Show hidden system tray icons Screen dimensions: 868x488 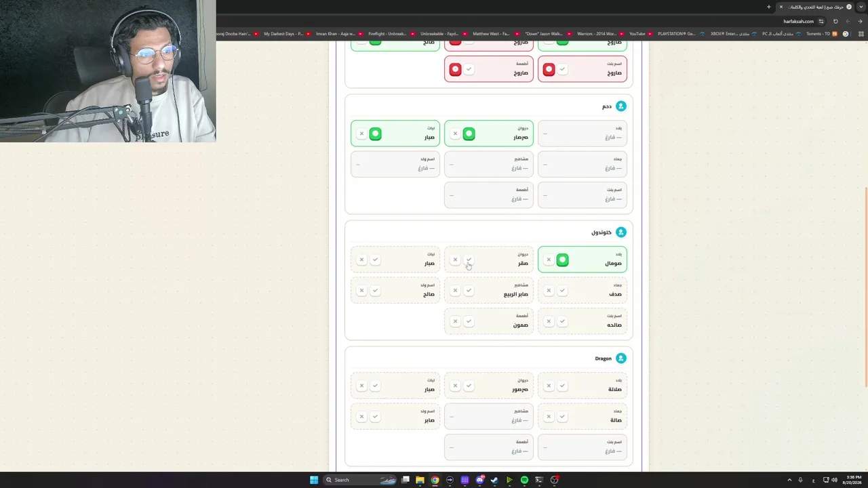click(789, 480)
